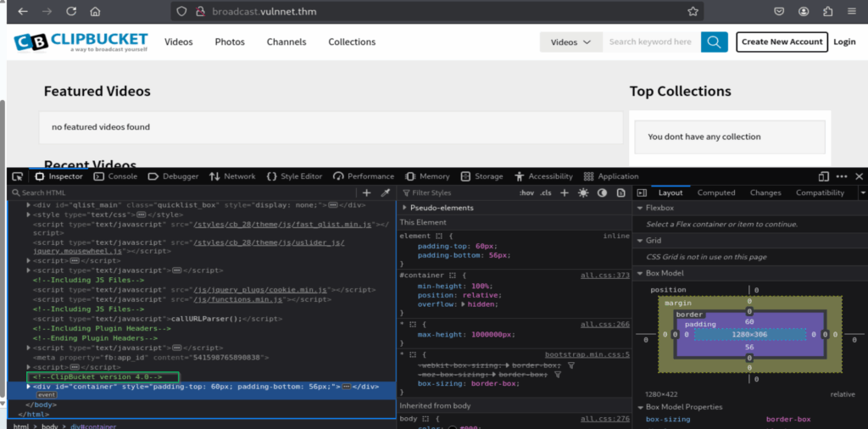Toggle :hov pseudo-class panel
This screenshot has width=868, height=429.
pos(526,192)
